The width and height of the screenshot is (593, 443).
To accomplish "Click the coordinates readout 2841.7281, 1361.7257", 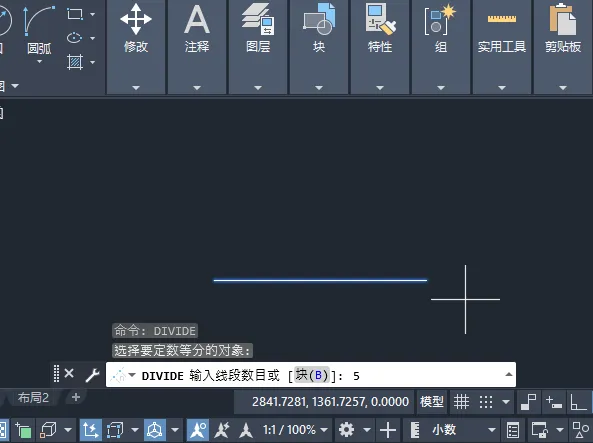I will 331,401.
